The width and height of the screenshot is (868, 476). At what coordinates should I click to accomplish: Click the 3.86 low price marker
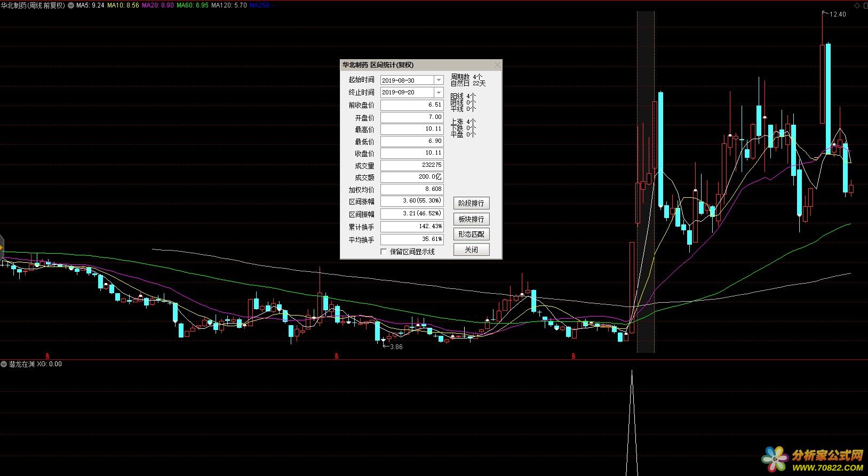click(x=396, y=347)
